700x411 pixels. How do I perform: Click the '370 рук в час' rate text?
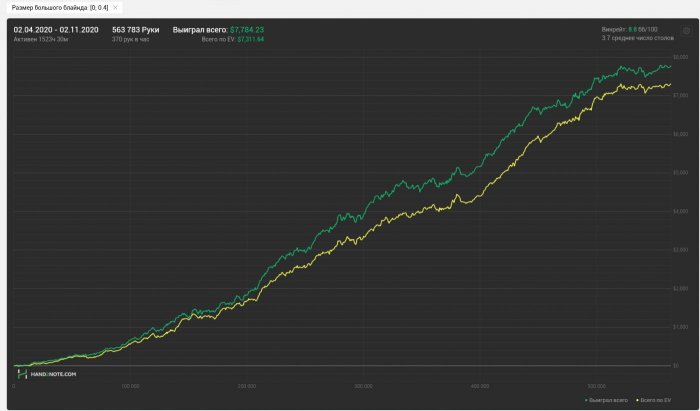pos(130,39)
